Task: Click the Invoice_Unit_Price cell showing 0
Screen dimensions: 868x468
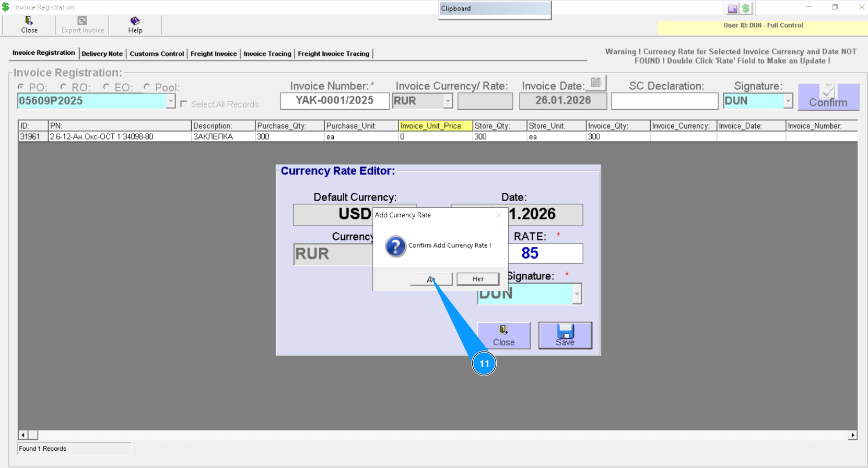Action: [436, 136]
